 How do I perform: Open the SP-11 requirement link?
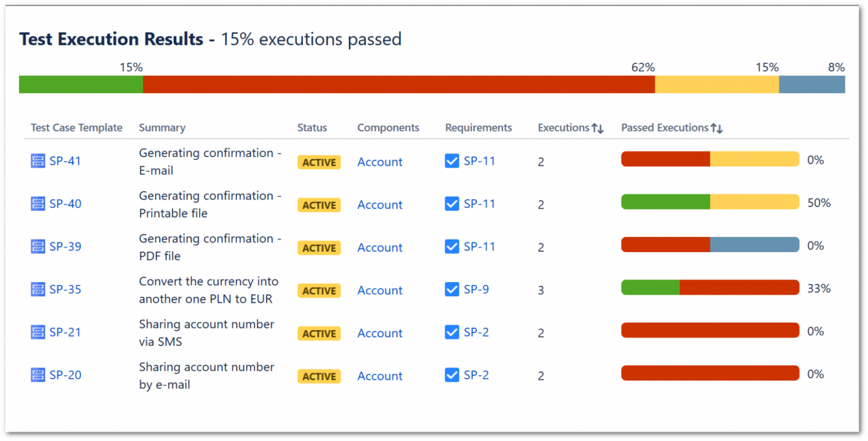(x=480, y=161)
